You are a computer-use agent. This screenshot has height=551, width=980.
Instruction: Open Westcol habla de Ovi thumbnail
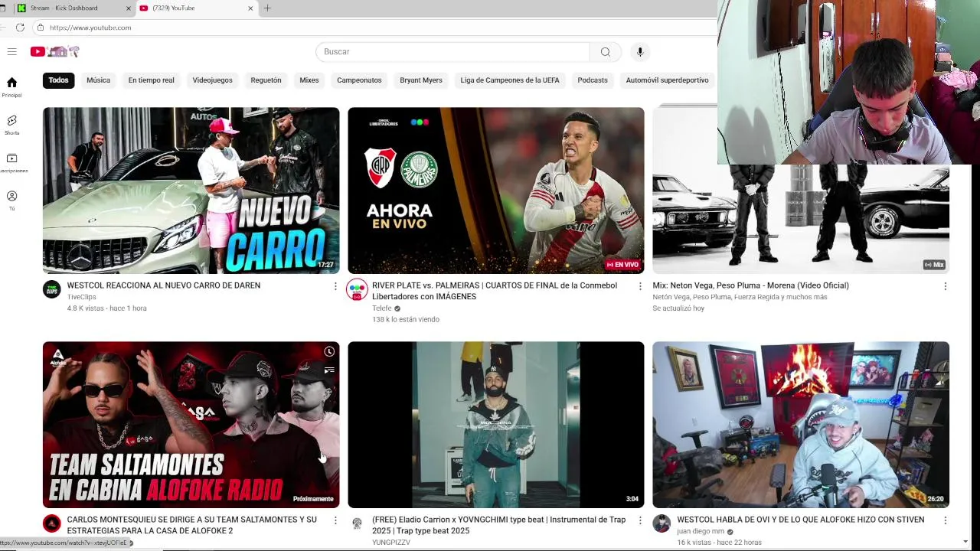(801, 425)
